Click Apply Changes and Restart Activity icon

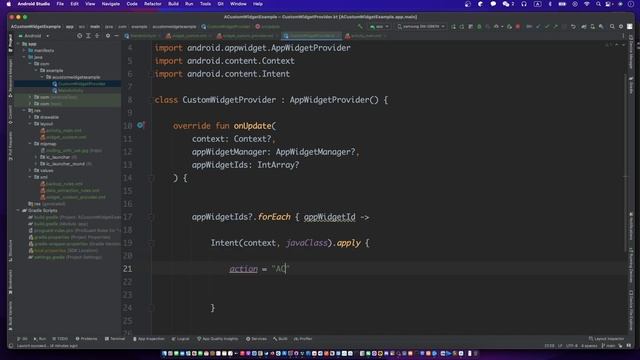(453, 27)
